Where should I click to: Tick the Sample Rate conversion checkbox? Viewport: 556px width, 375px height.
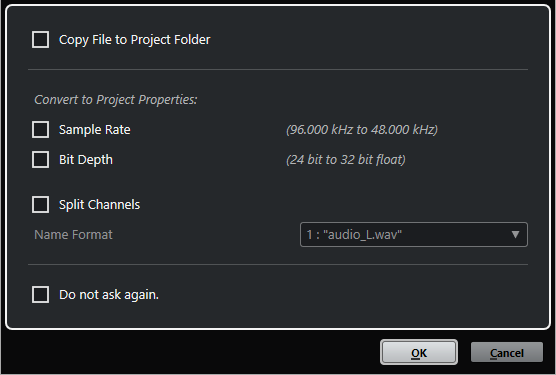(40, 129)
